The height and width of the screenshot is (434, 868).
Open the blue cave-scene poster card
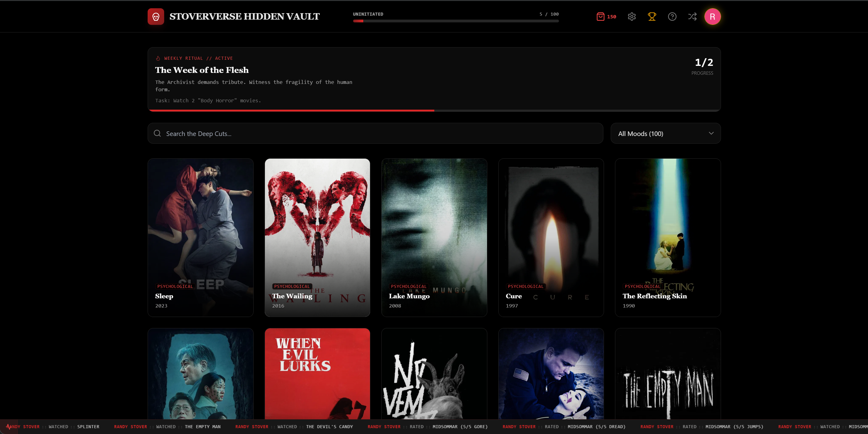201,374
